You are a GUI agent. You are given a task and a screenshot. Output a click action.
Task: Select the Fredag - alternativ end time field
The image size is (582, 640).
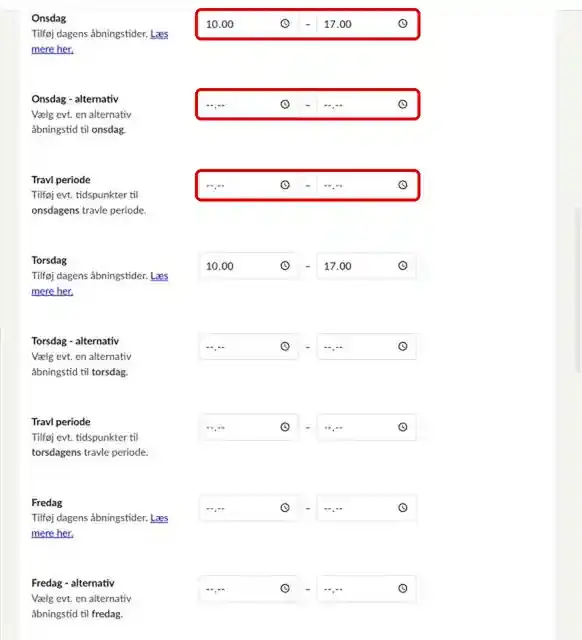click(x=367, y=589)
